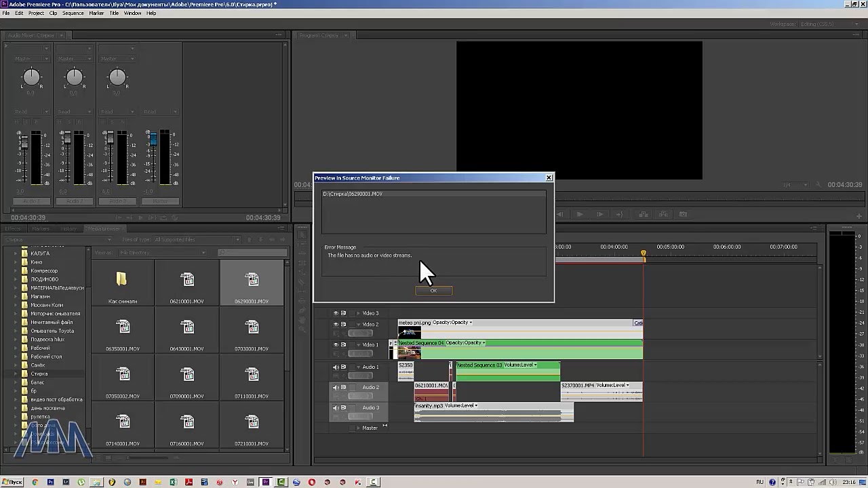Toggle track lock box on Video 1
Viewport: 868px width, 488px height.
coord(351,344)
